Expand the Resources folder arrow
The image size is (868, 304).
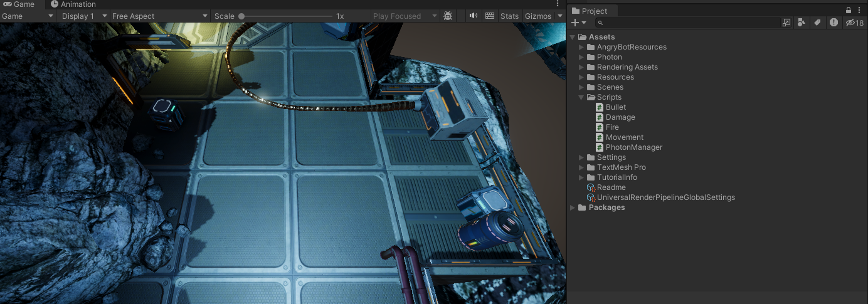[x=581, y=77]
